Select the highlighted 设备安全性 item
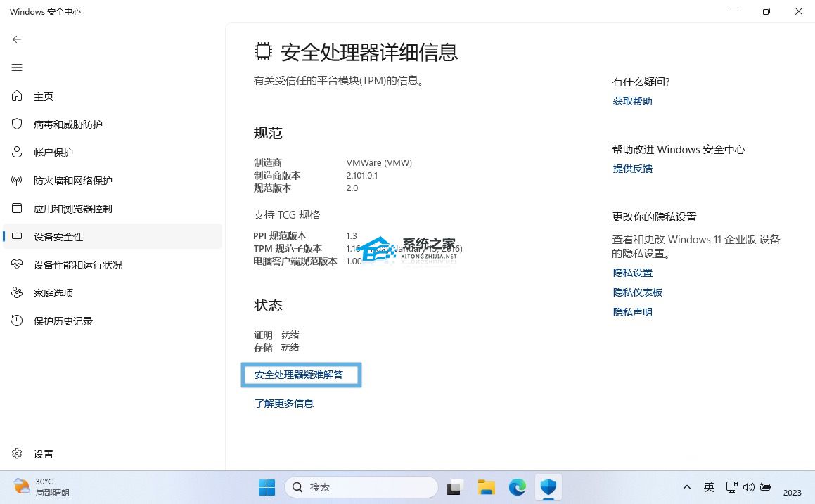This screenshot has width=815, height=504. pyautogui.click(x=58, y=236)
